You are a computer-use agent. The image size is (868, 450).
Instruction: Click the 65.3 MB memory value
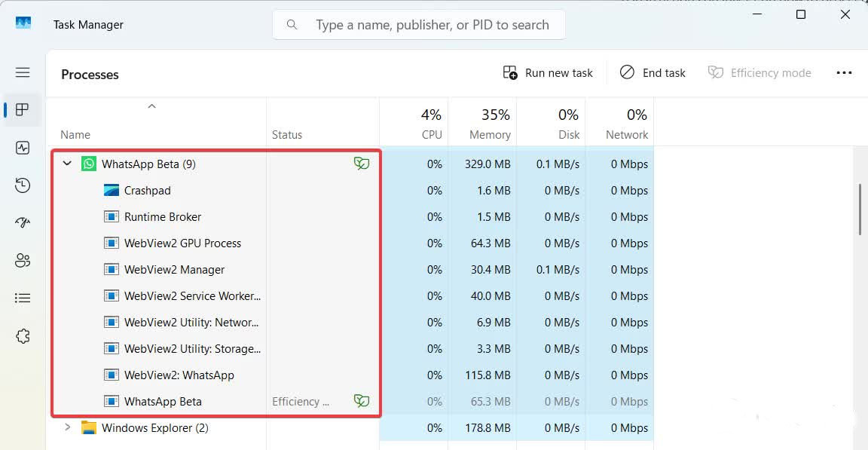tap(491, 401)
